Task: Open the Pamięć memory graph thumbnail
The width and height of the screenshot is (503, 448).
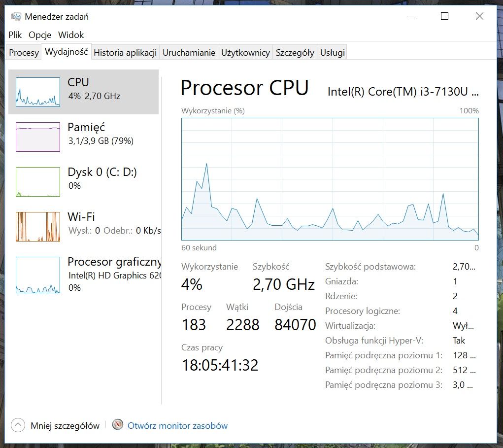Action: [x=38, y=137]
